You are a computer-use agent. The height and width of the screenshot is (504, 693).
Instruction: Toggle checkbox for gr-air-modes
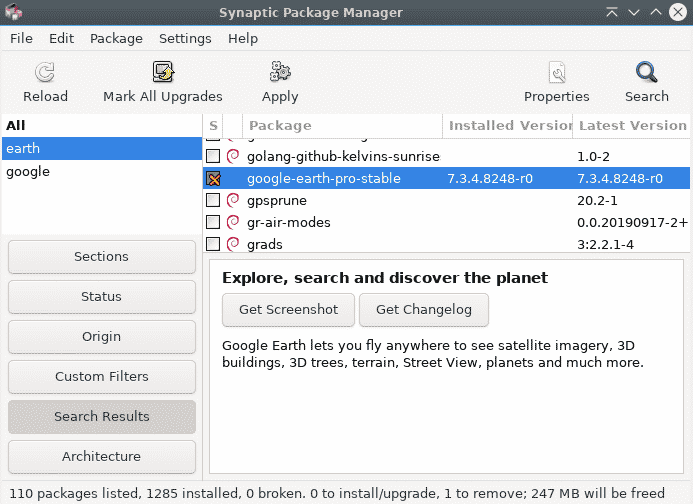213,222
